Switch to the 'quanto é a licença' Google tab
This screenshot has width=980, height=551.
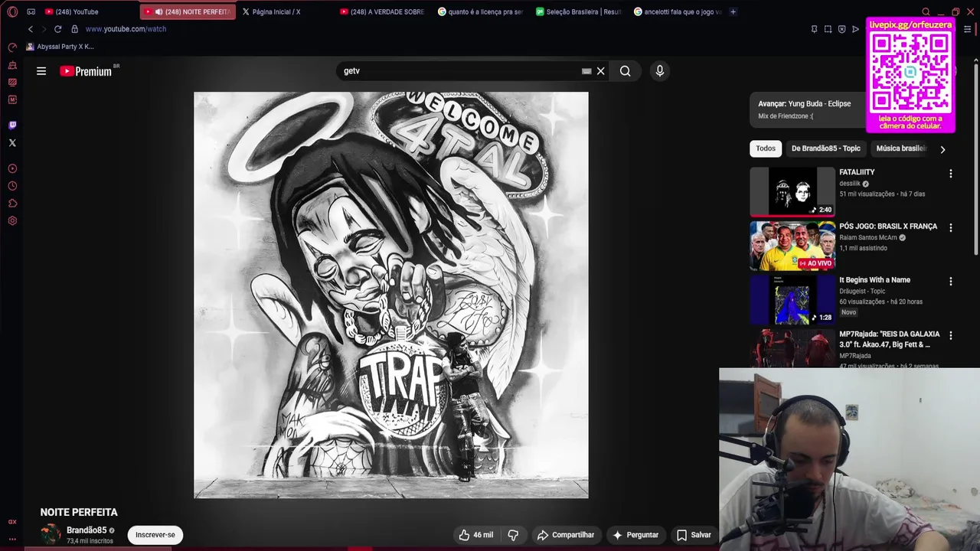(x=480, y=11)
